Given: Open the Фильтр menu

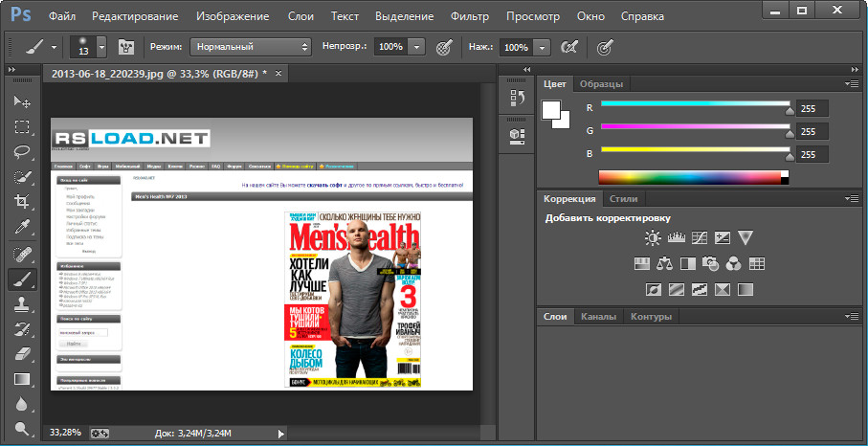Looking at the screenshot, I should point(470,16).
